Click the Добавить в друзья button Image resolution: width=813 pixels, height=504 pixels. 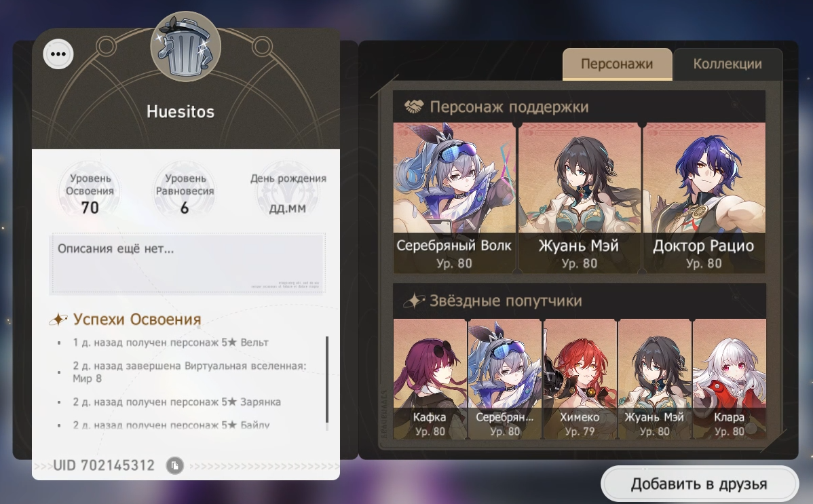699,484
